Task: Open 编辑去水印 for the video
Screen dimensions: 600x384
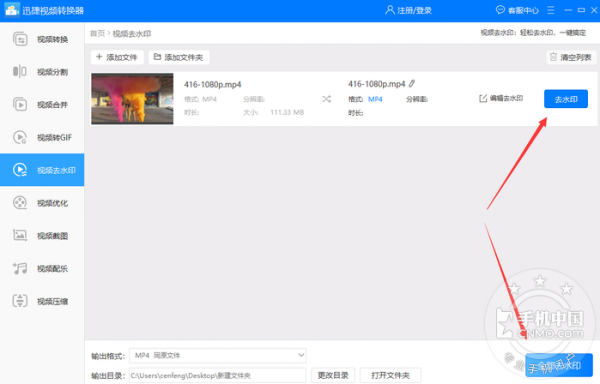Action: click(x=501, y=98)
